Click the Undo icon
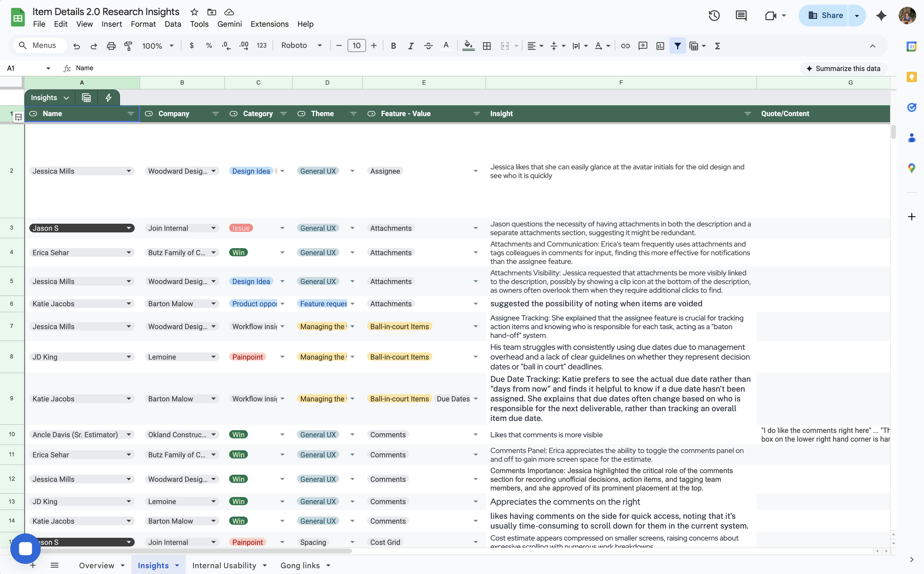 point(77,46)
